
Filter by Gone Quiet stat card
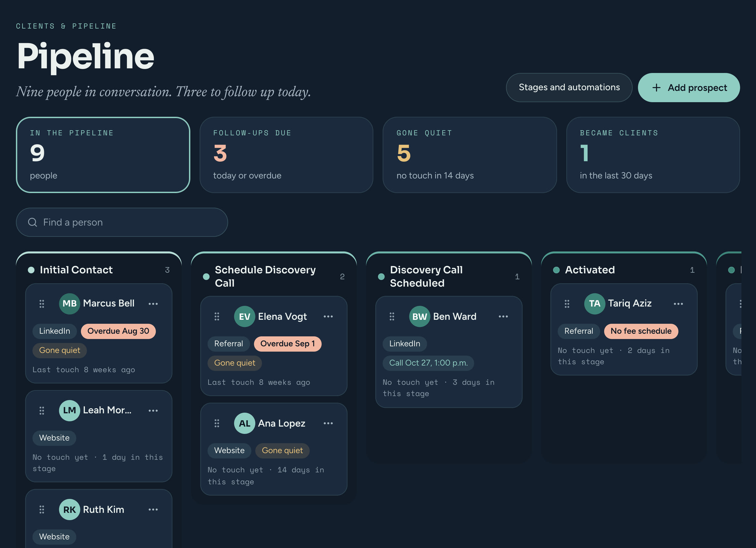pos(470,155)
